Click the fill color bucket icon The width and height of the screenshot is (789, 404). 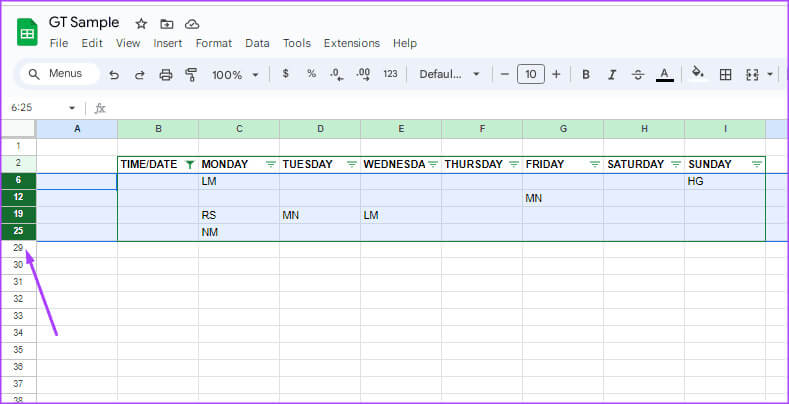click(698, 73)
